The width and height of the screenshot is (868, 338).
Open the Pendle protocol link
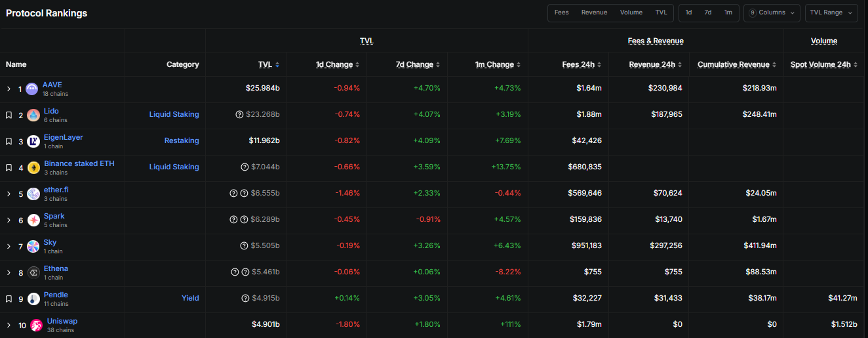[x=56, y=295]
